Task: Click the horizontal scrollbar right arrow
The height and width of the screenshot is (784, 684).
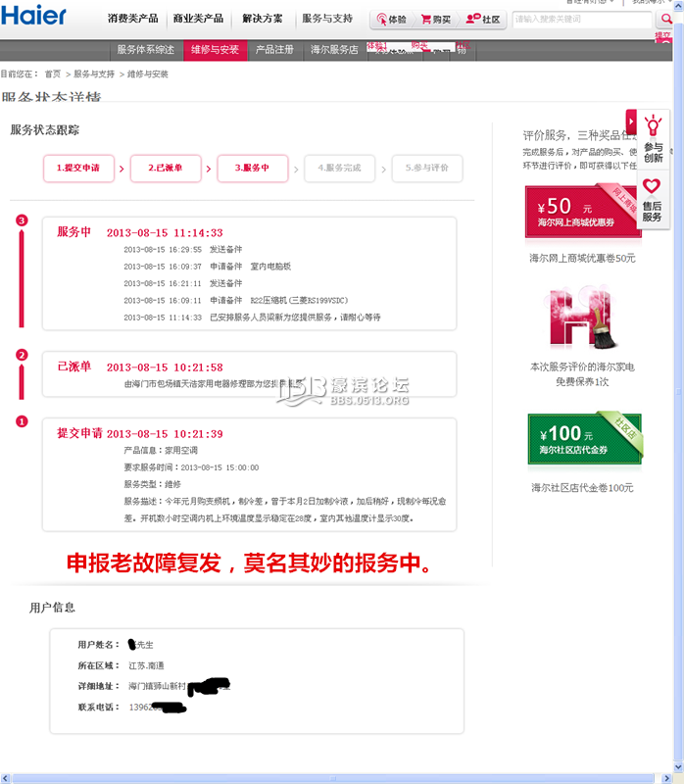Action: point(666,778)
